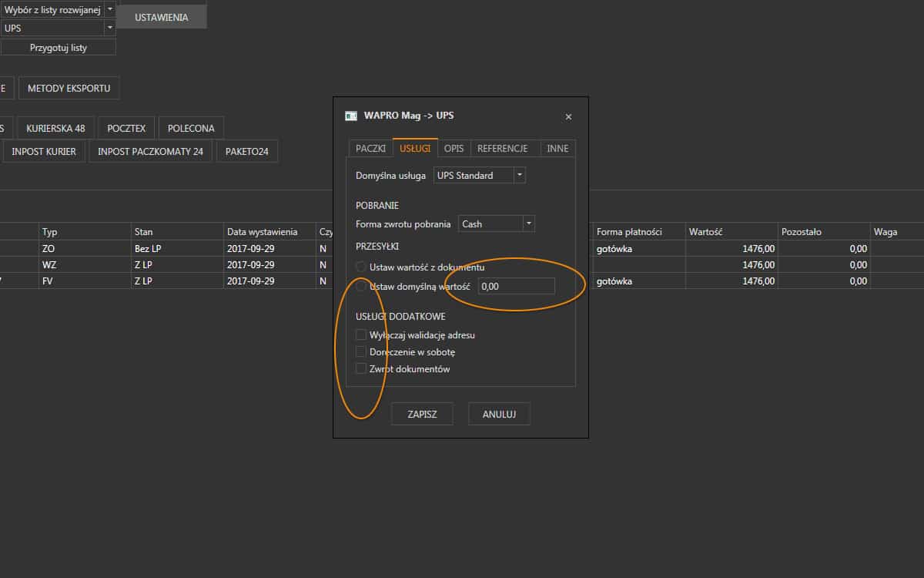Click the WAPRO Mag dialog title icon

point(350,116)
